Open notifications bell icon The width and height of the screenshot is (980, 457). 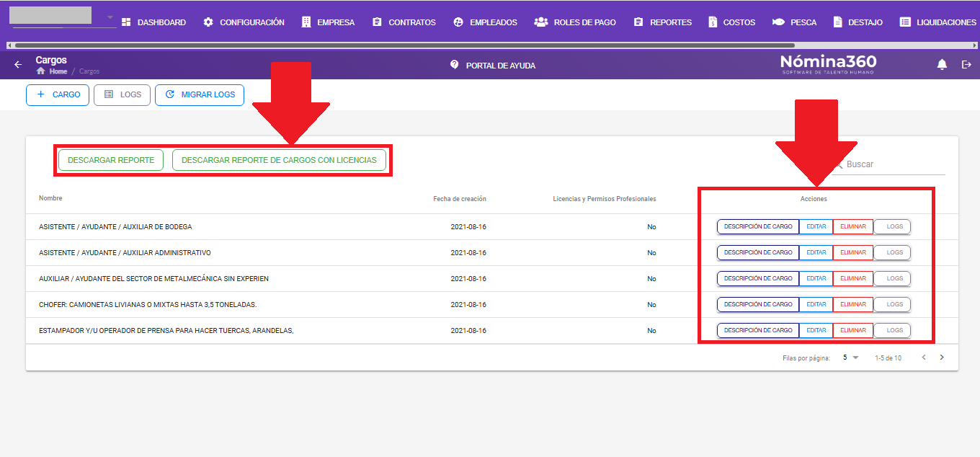click(942, 65)
